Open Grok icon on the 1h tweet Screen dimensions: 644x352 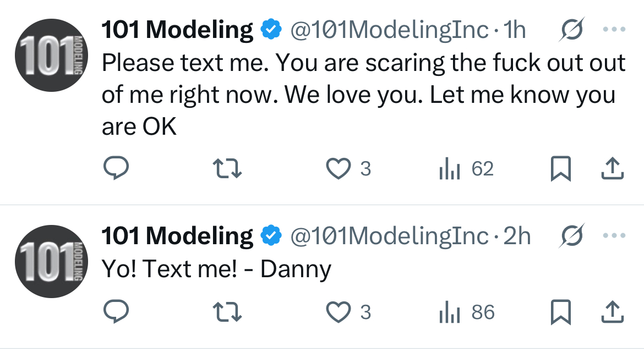(x=571, y=30)
